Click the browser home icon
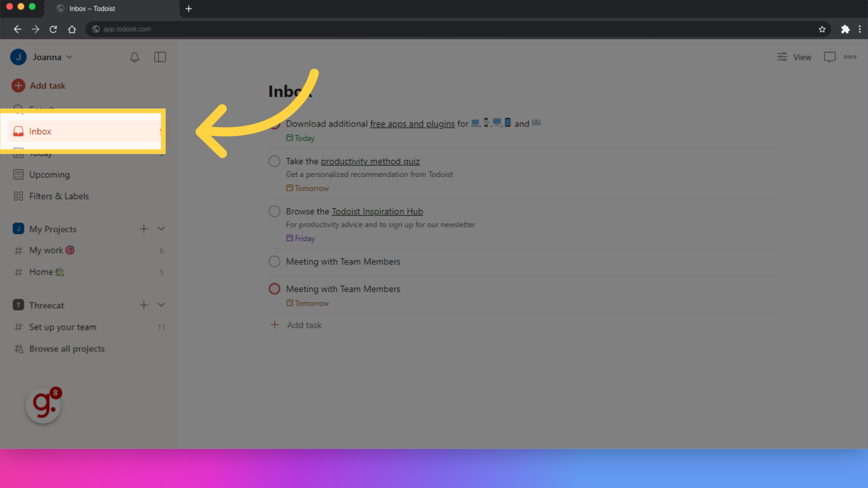Screen dimensions: 868x488 pyautogui.click(x=72, y=29)
